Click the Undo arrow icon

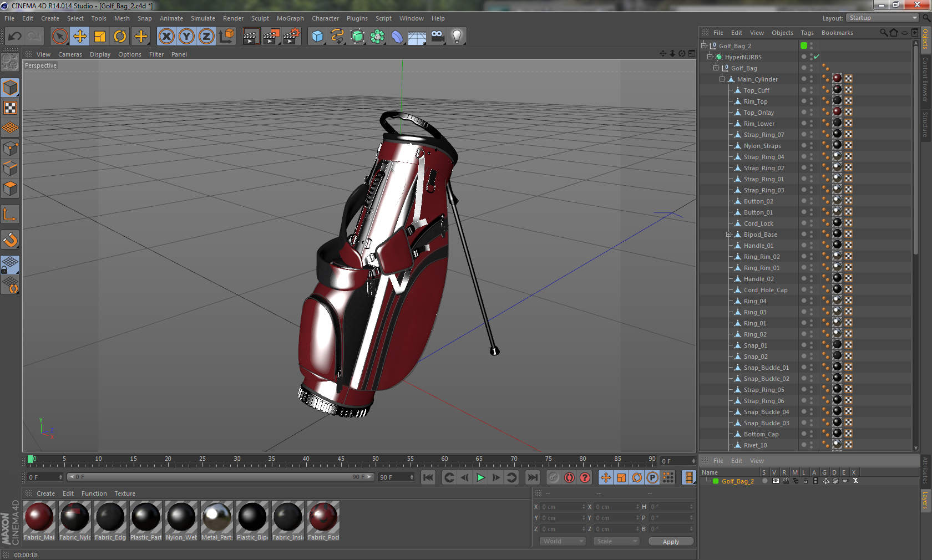pos(15,37)
